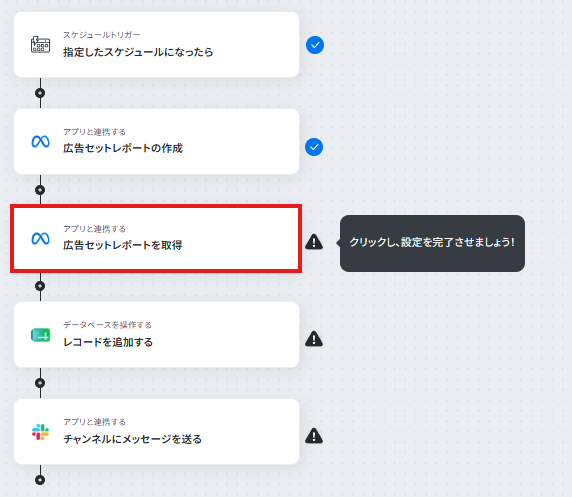Screen dimensions: 572x497
Task: Click the blue checkmark beside the schedule trigger
Action: [315, 45]
